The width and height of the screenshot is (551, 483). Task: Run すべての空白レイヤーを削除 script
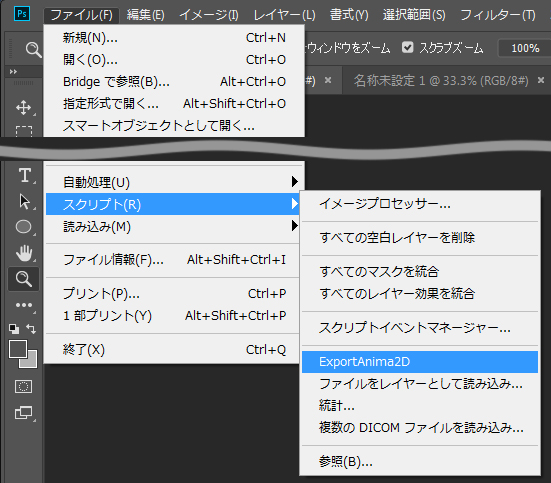click(420, 238)
